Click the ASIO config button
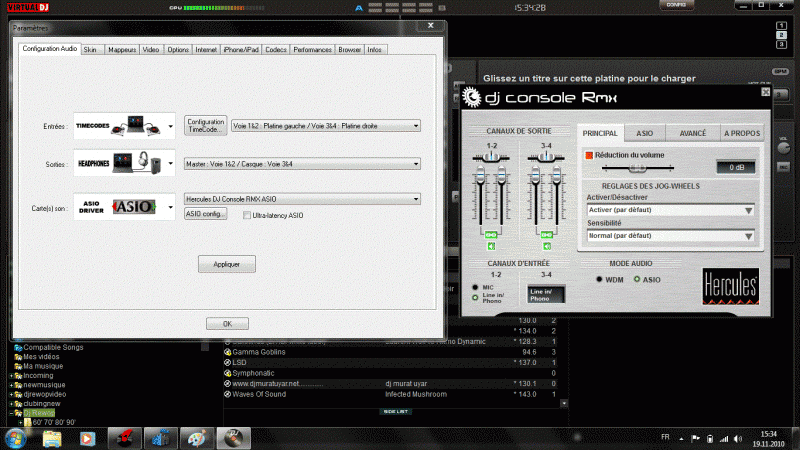Screen dimensions: 800x450 coord(206,214)
